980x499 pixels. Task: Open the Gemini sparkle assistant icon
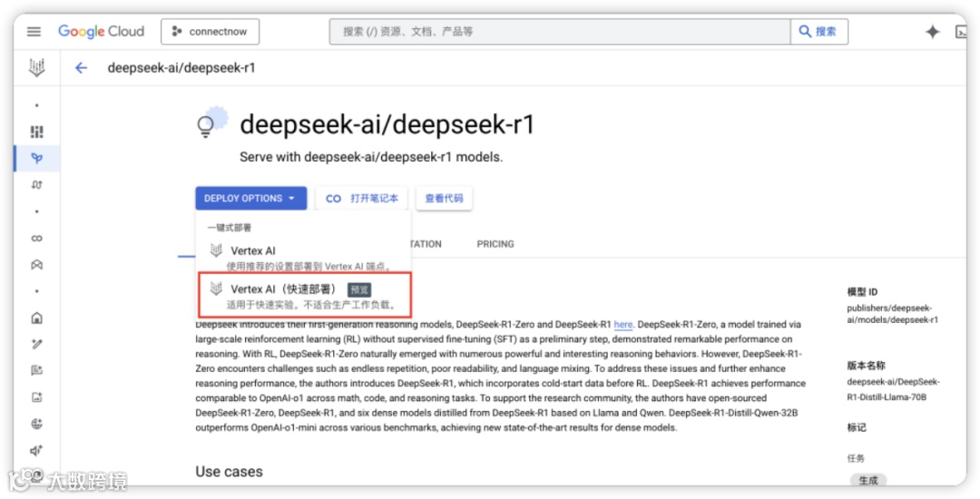pos(933,31)
